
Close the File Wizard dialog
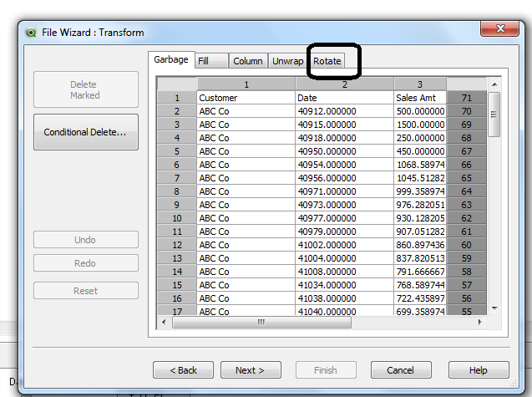coord(499,28)
